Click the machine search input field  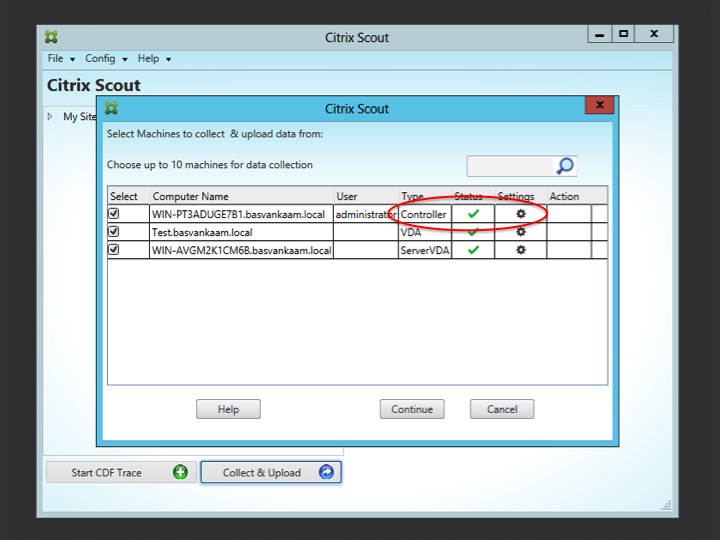click(x=510, y=166)
